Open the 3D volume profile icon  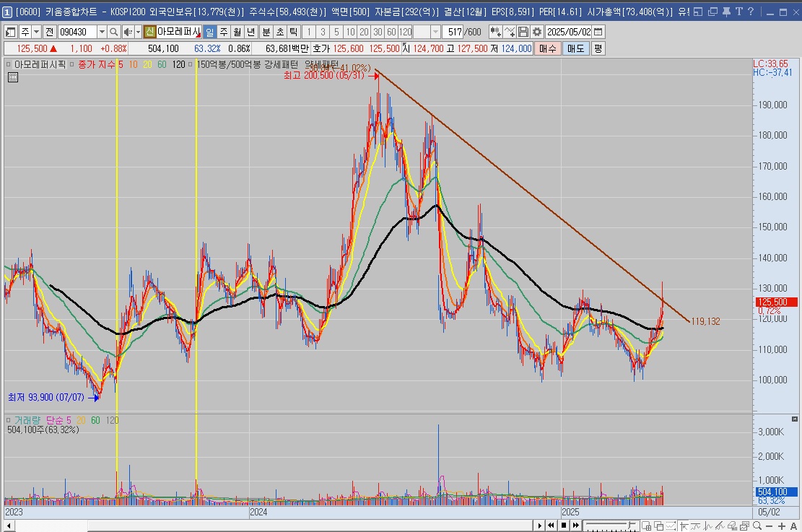click(733, 526)
